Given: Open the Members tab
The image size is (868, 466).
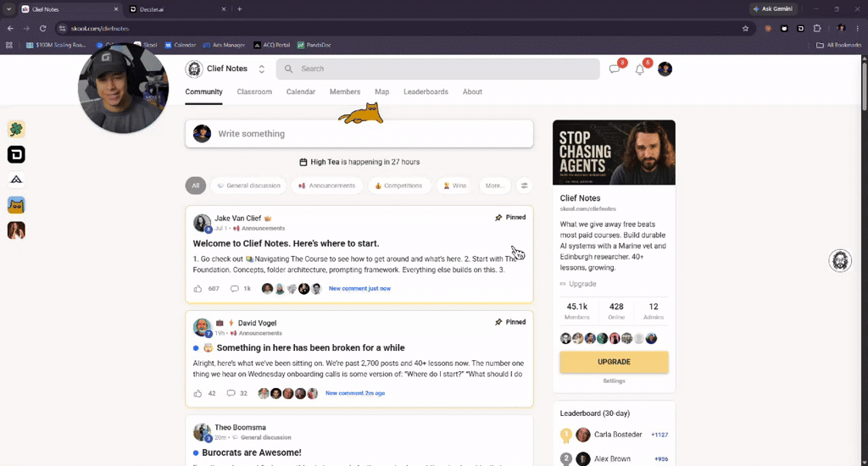Looking at the screenshot, I should pyautogui.click(x=345, y=92).
